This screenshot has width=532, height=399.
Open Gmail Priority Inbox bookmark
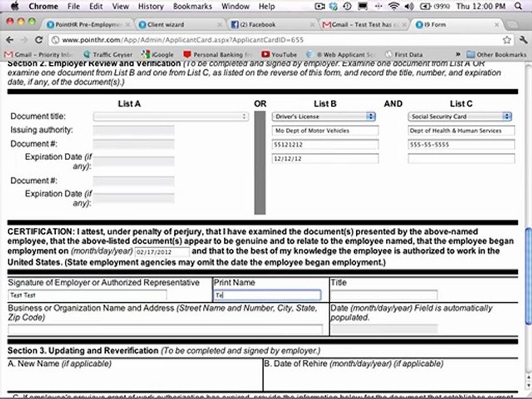pyautogui.click(x=37, y=54)
